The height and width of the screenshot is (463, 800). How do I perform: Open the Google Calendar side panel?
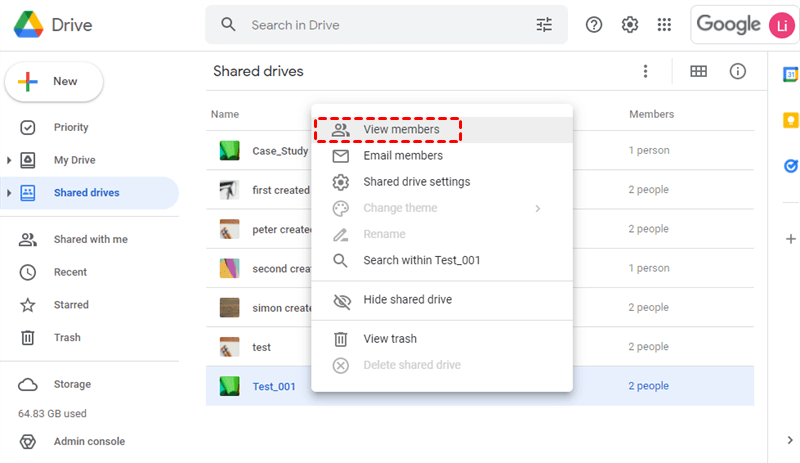point(790,75)
